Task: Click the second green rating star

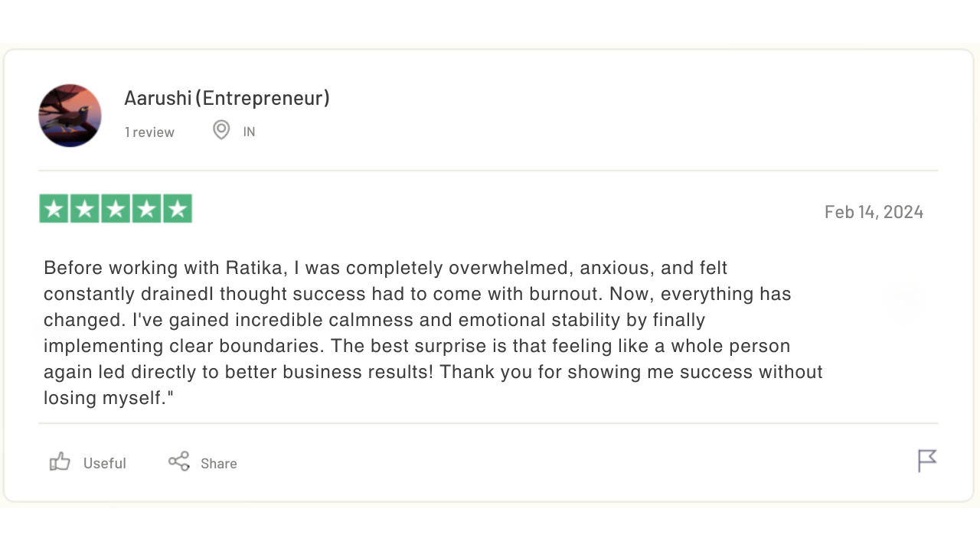Action: [x=84, y=209]
